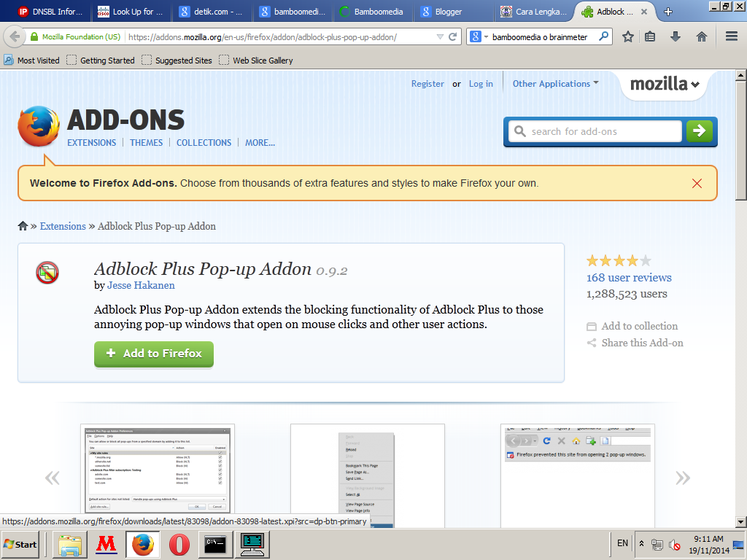Open the file explorer taskbar icon

pos(70,544)
